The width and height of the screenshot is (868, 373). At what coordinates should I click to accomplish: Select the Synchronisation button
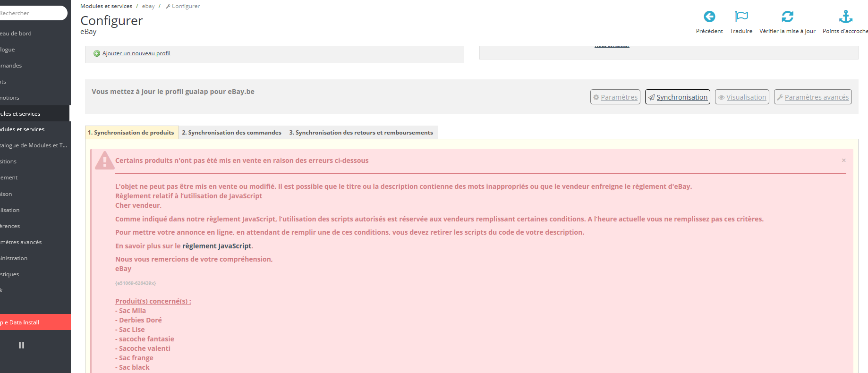(x=678, y=97)
